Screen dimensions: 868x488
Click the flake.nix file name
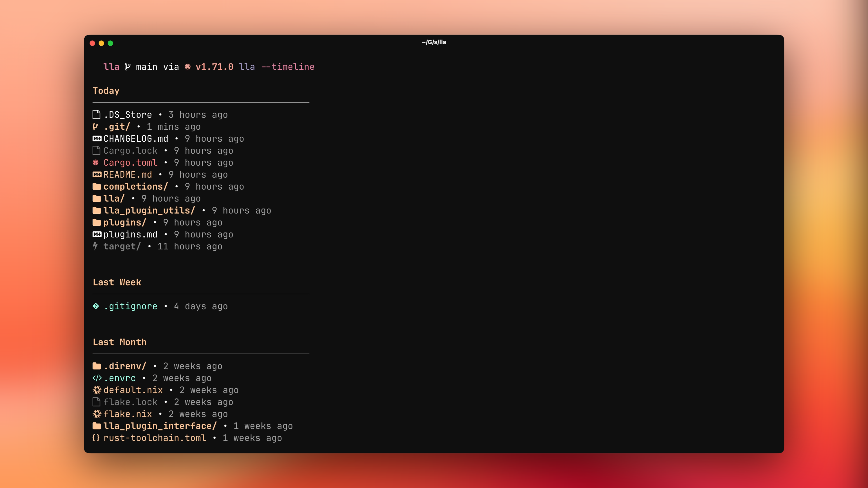click(x=128, y=414)
